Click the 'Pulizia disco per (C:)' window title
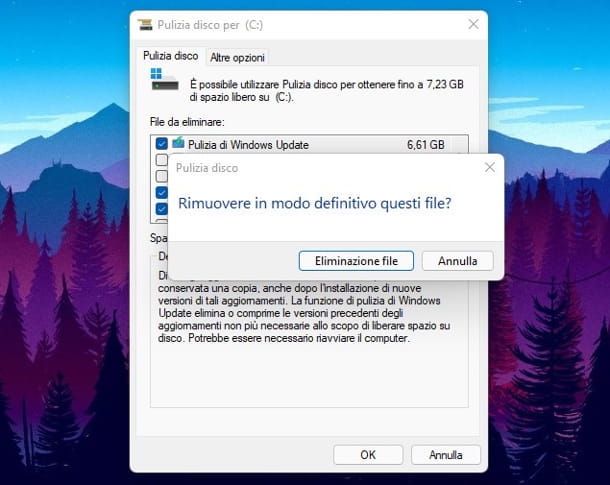The width and height of the screenshot is (610, 485). pos(210,25)
